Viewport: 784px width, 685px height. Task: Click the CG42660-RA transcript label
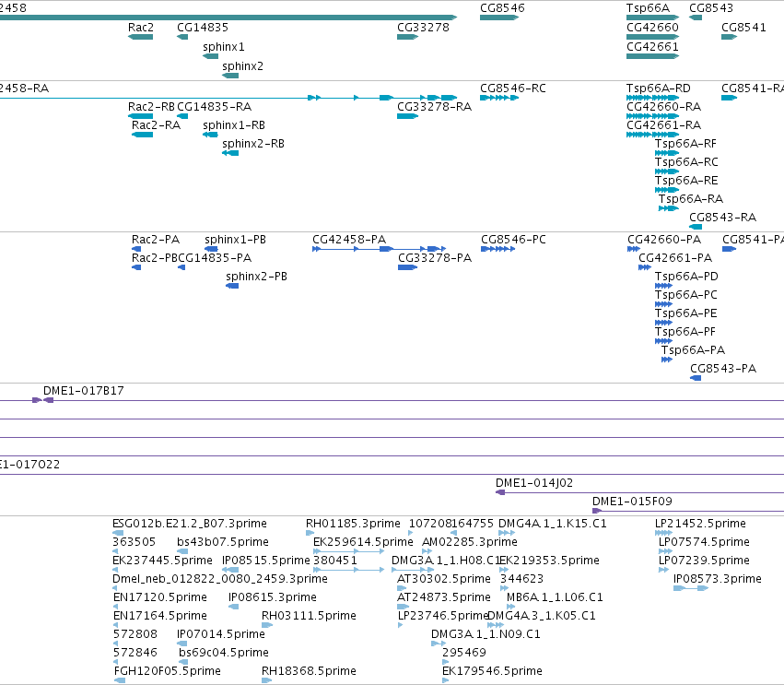663,107
